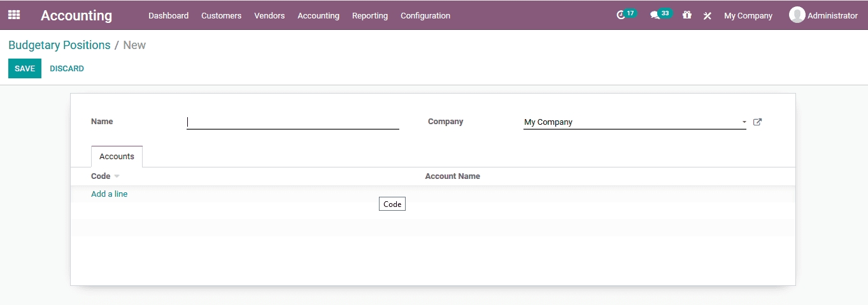Open the My Company switcher
The image size is (868, 305).
(748, 16)
